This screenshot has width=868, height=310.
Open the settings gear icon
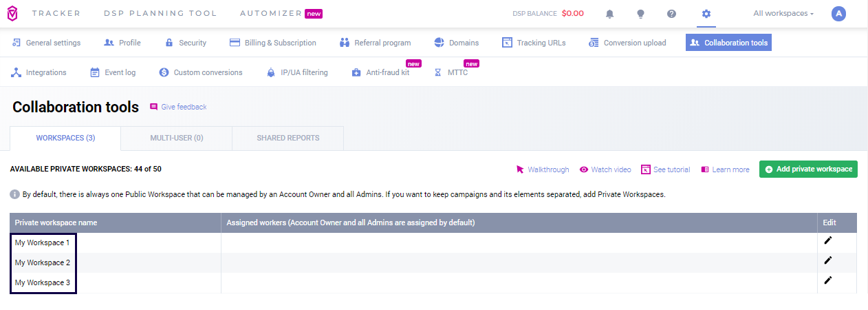(706, 14)
